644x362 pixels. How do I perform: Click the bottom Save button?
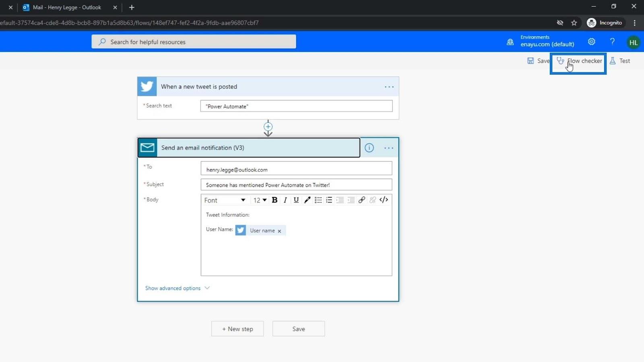click(x=299, y=329)
